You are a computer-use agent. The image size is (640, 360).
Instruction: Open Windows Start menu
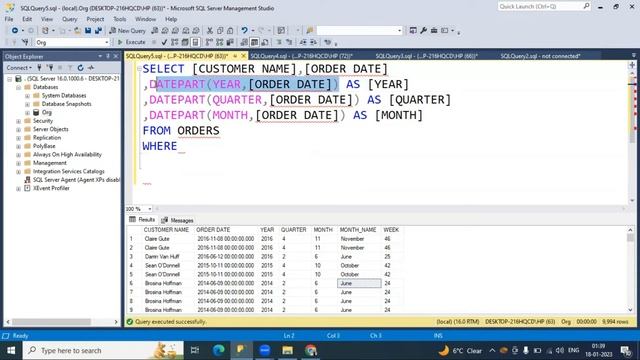pos(11,351)
